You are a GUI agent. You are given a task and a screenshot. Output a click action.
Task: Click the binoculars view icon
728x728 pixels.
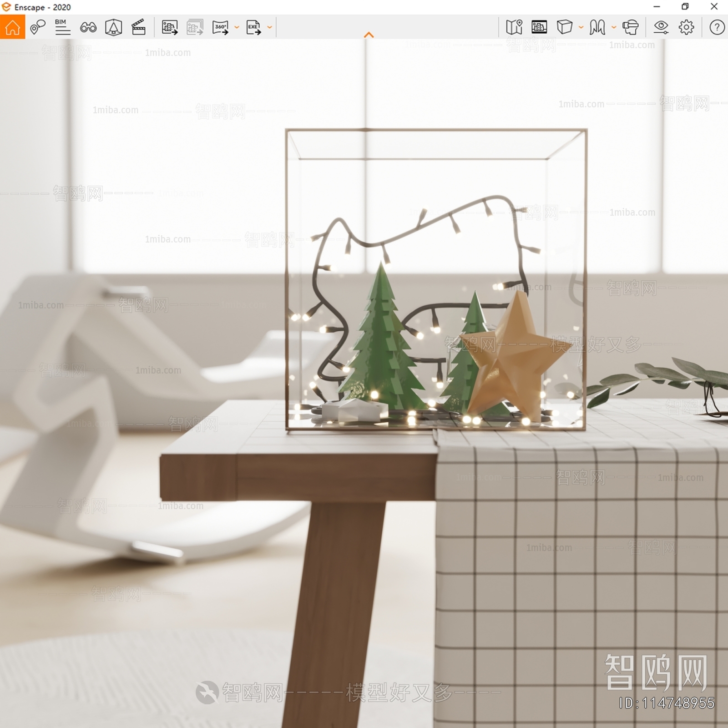point(88,27)
